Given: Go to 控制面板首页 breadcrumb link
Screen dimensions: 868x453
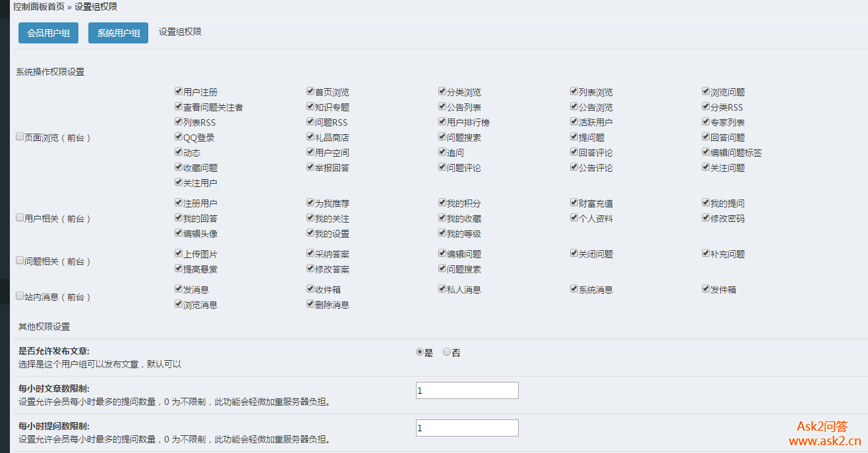Looking at the screenshot, I should [x=39, y=7].
